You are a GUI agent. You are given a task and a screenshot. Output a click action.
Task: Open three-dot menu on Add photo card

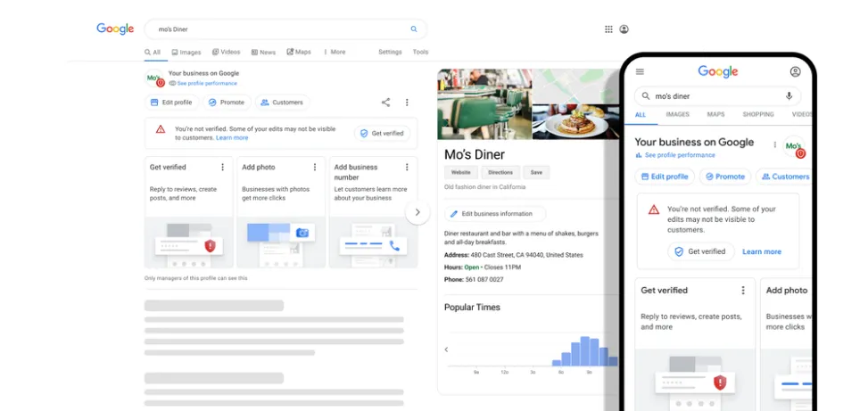(x=314, y=167)
